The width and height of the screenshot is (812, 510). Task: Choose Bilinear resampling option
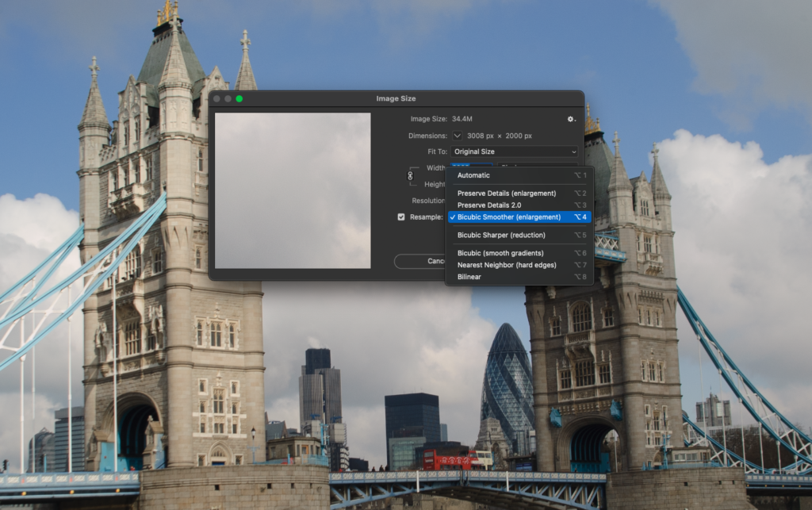tap(519, 277)
